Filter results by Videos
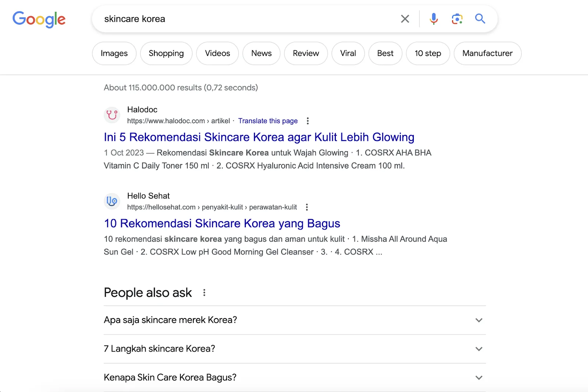This screenshot has height=392, width=588. tap(217, 53)
